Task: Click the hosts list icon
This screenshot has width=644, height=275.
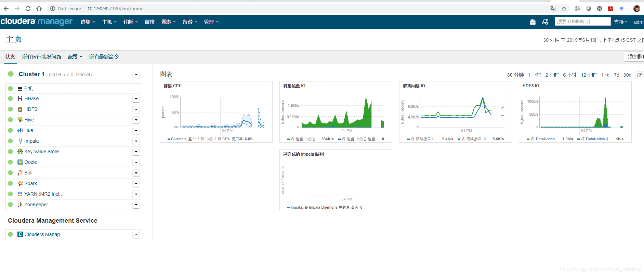Action: click(20, 89)
